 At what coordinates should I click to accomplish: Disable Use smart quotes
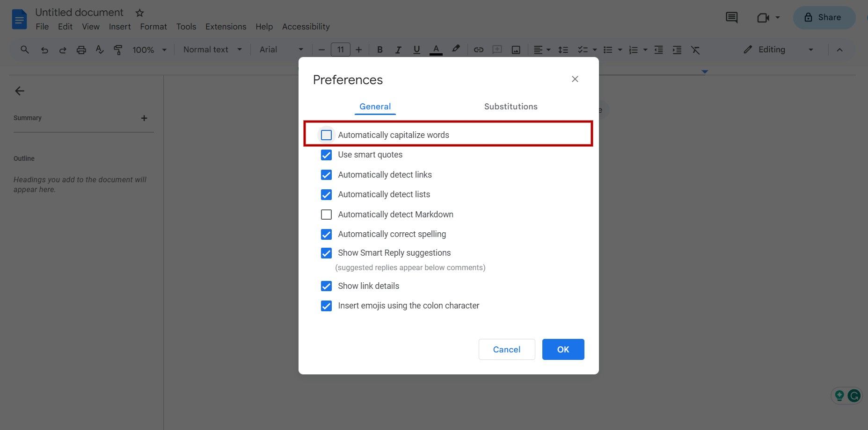[326, 155]
